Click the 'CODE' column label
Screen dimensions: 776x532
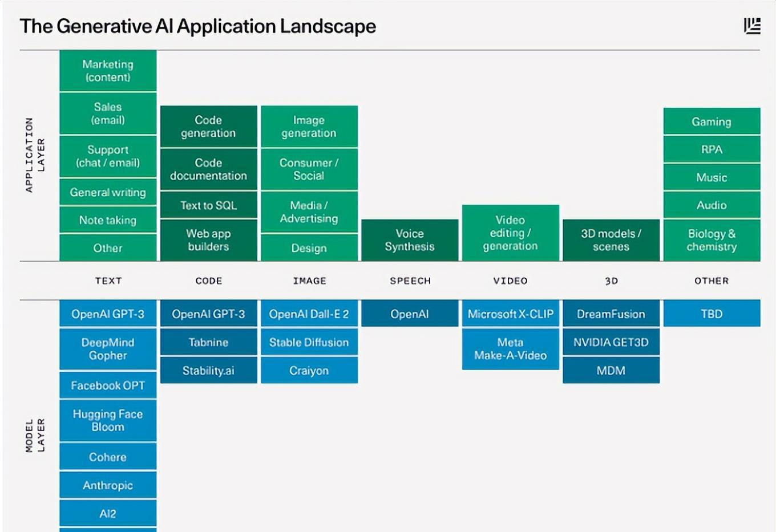point(209,281)
